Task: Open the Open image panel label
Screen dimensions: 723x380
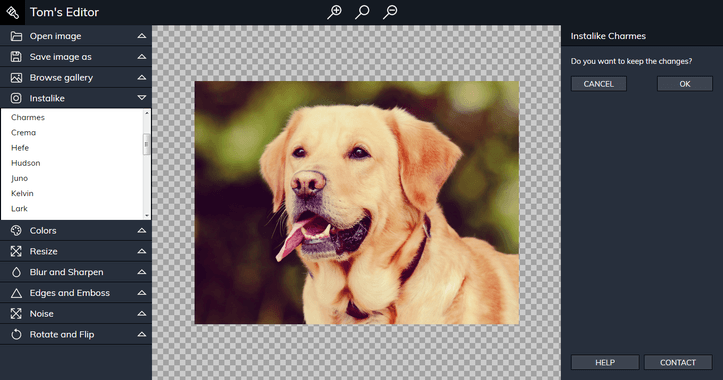Action: pyautogui.click(x=55, y=36)
